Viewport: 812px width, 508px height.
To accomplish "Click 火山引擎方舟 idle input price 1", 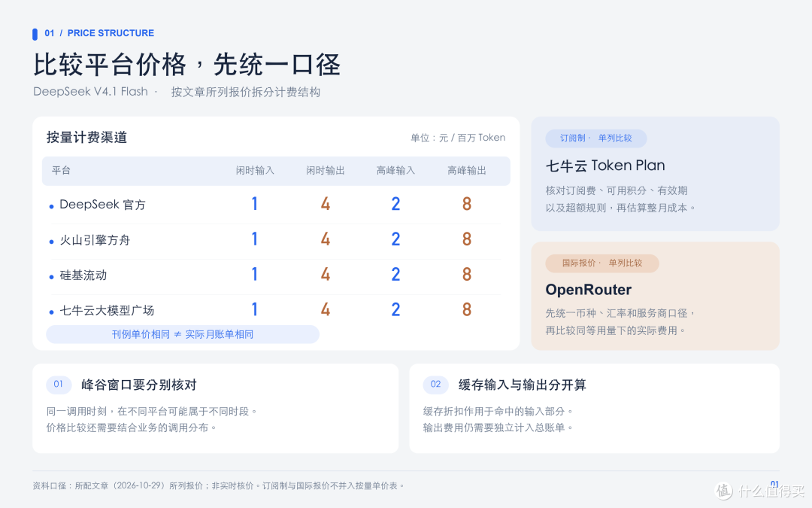I will pos(254,239).
